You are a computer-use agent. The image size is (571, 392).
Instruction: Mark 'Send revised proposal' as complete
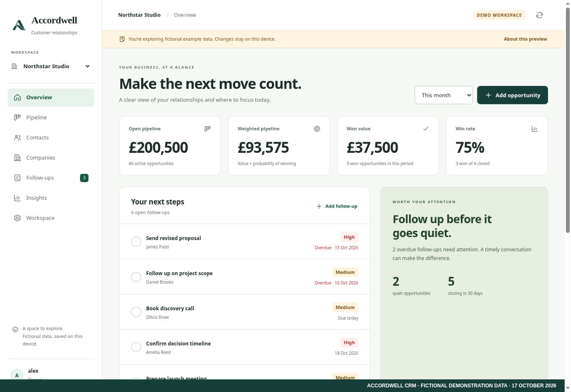coord(136,242)
